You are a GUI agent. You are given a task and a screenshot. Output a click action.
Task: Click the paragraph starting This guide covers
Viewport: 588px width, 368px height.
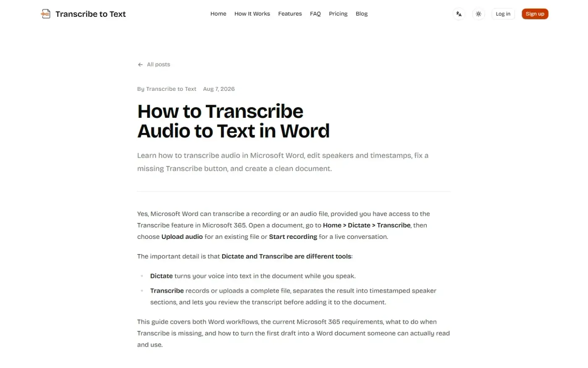[x=294, y=334]
